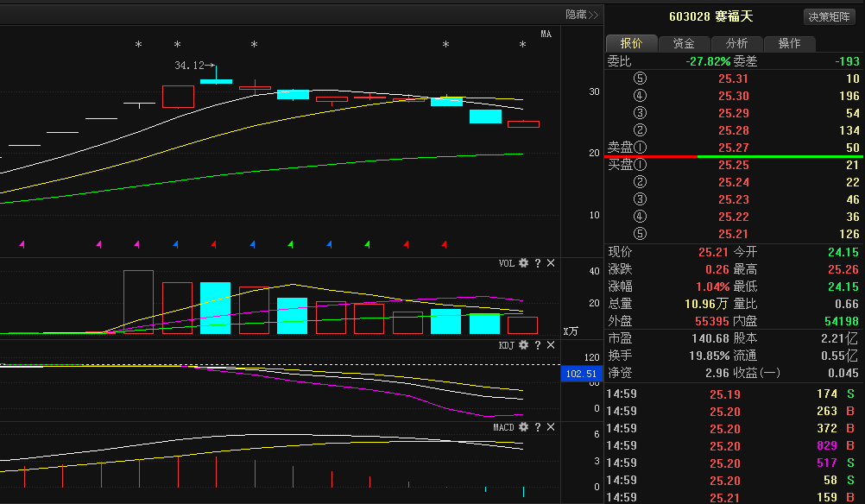
Task: Click the first magenta flag marker
Action: pyautogui.click(x=22, y=243)
